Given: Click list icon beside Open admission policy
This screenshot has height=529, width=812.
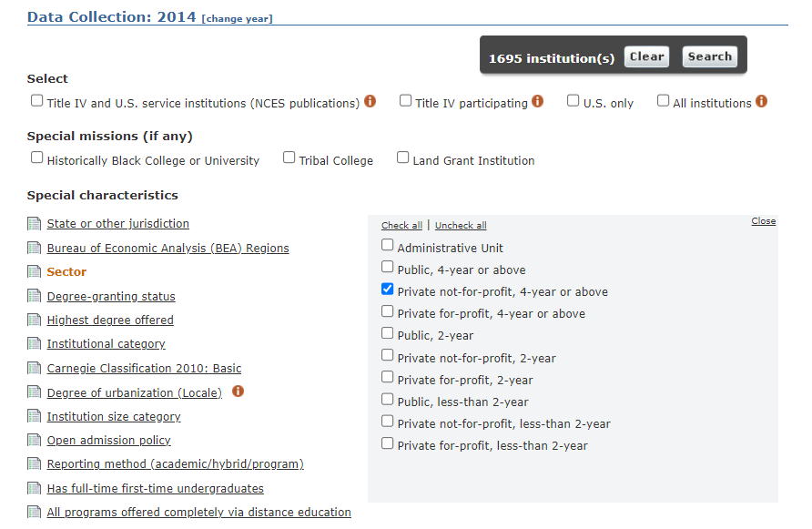Looking at the screenshot, I should point(35,441).
